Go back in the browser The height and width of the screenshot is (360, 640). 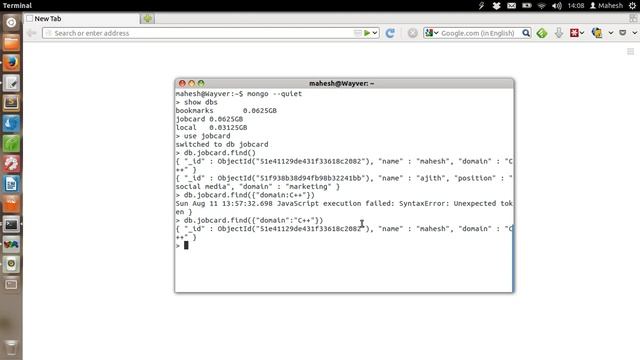(x=31, y=33)
